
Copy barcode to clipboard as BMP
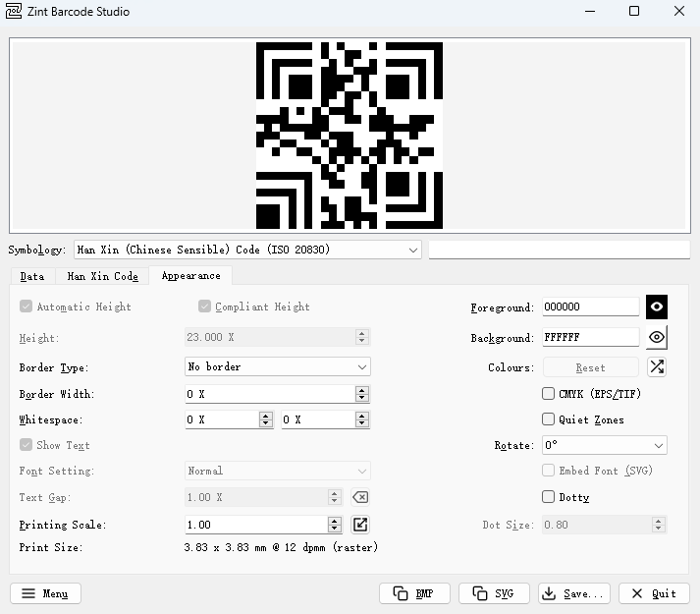click(x=414, y=593)
